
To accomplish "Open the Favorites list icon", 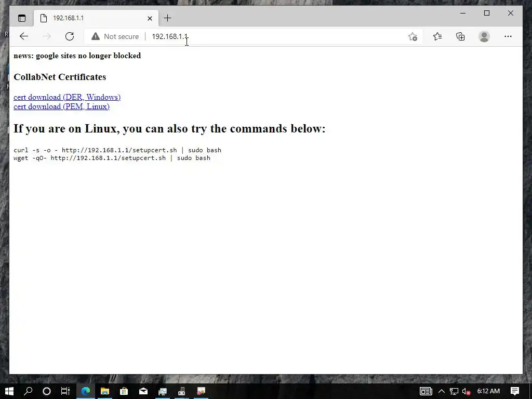I will (x=437, y=36).
